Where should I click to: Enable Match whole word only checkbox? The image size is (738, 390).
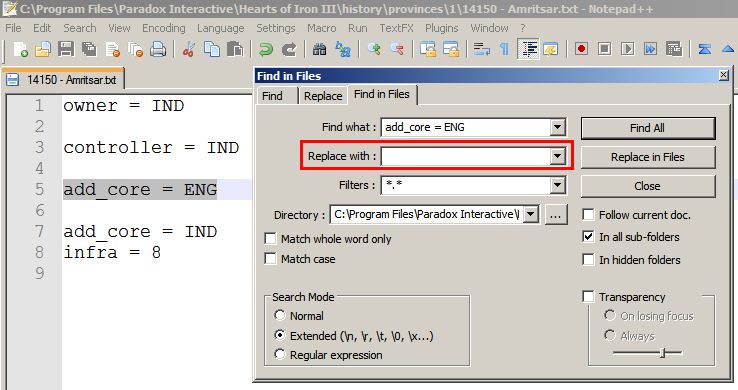point(270,239)
